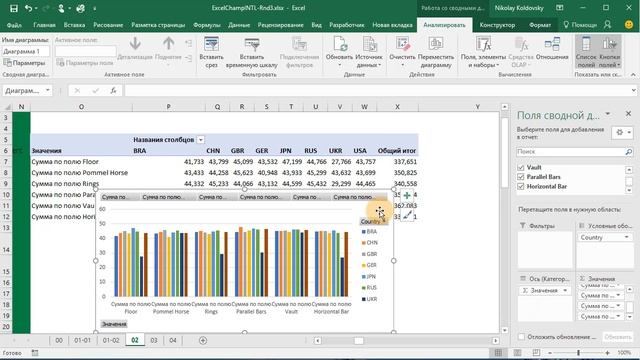Open the Name Box dropdown
The image size is (640, 360).
coord(48,90)
